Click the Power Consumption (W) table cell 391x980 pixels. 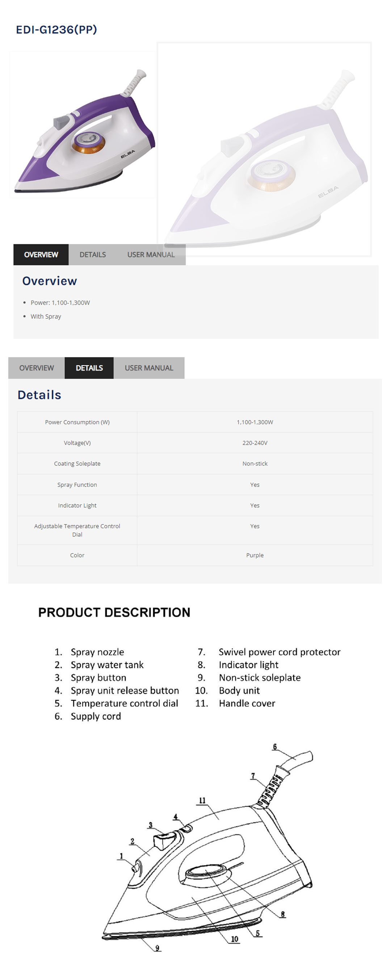coord(77,422)
